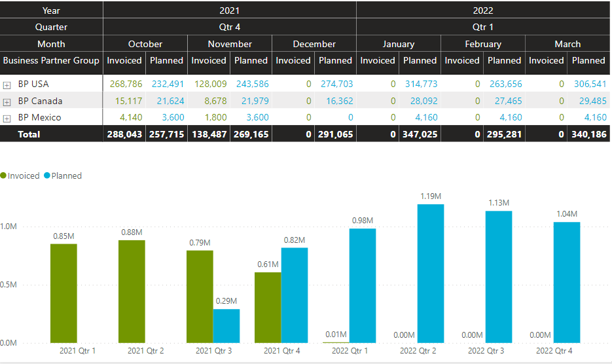The height and width of the screenshot is (364, 612).
Task: Click the February month header
Action: [x=483, y=44]
